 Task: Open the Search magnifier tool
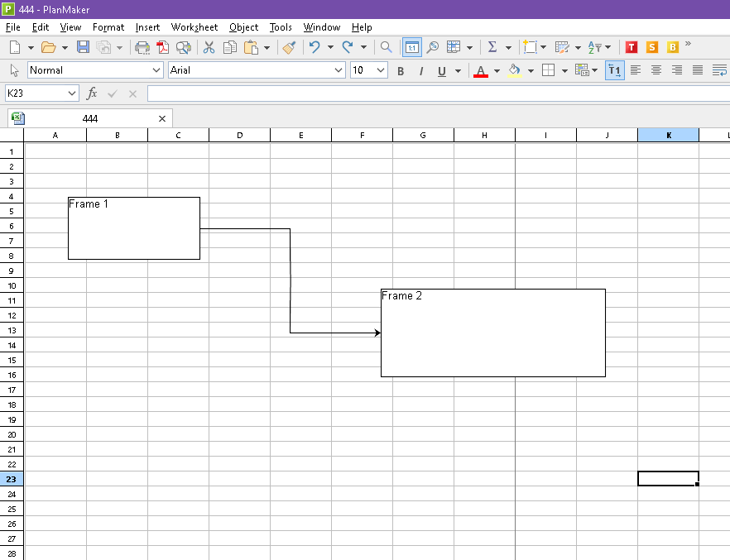point(386,47)
